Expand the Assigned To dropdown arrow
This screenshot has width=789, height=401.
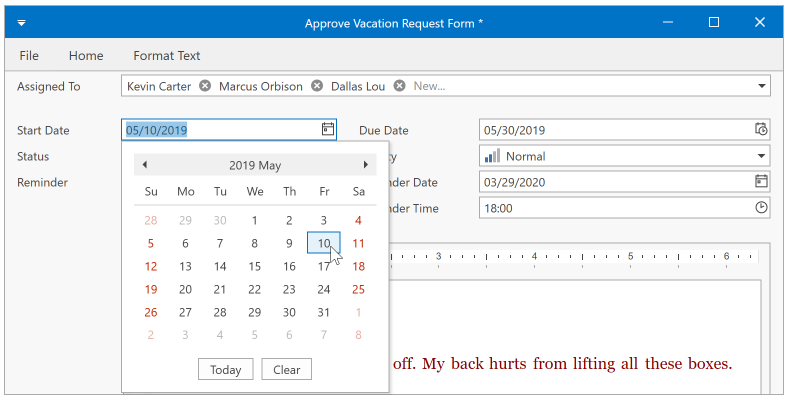[761, 86]
